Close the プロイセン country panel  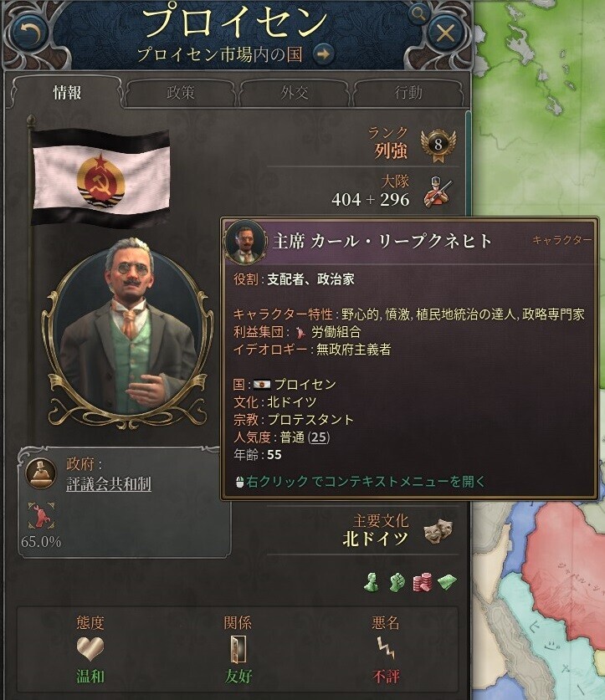445,33
